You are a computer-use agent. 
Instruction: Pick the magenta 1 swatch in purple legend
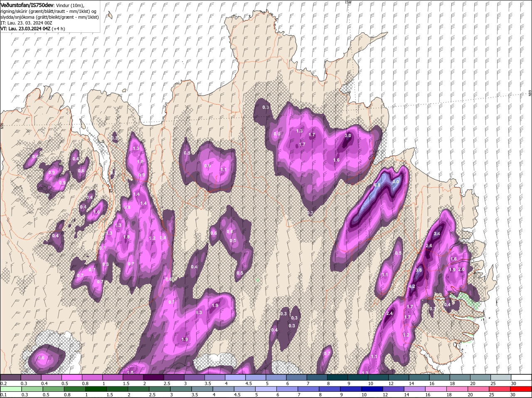[113, 377]
